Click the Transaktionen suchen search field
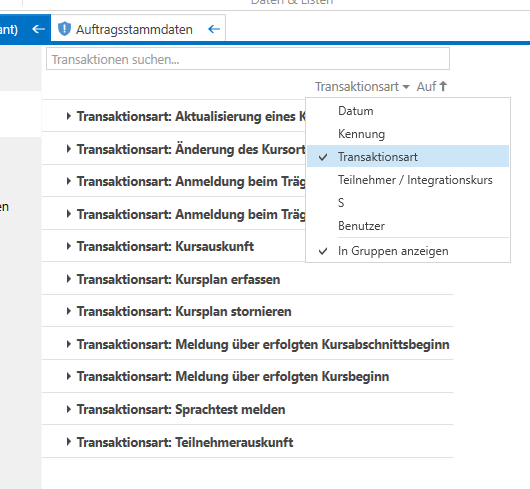The height and width of the screenshot is (489, 530). pyautogui.click(x=248, y=59)
